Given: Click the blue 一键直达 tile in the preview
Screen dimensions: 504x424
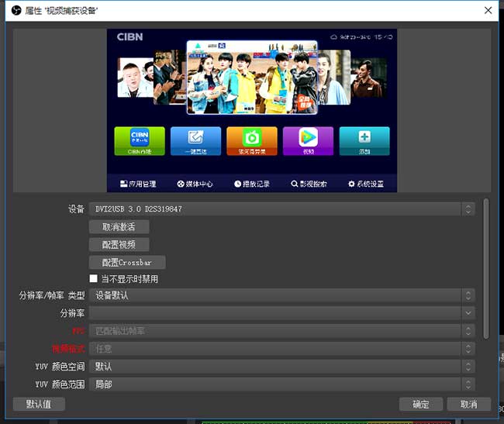Looking at the screenshot, I should (195, 141).
